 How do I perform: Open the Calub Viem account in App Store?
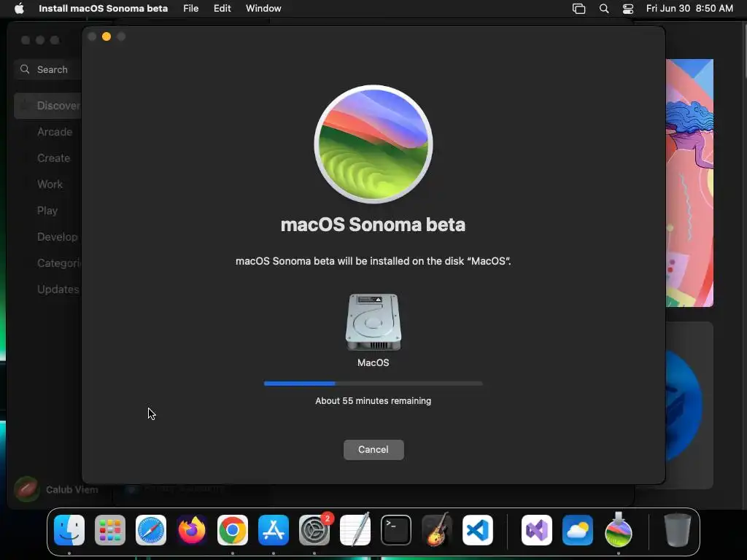pyautogui.click(x=56, y=489)
